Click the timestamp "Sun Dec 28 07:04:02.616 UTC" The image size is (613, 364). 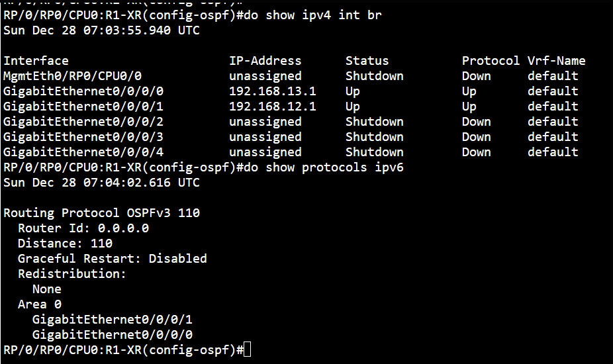[x=101, y=183]
